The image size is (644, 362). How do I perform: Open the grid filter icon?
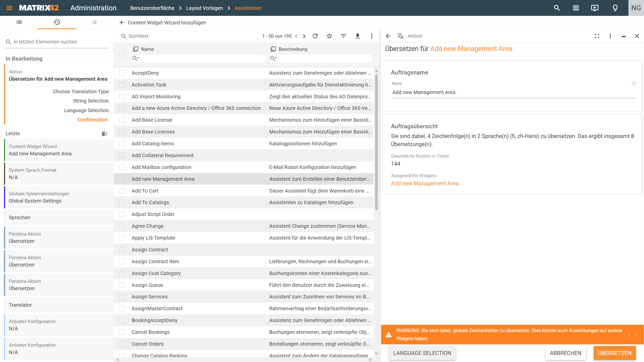tap(343, 36)
